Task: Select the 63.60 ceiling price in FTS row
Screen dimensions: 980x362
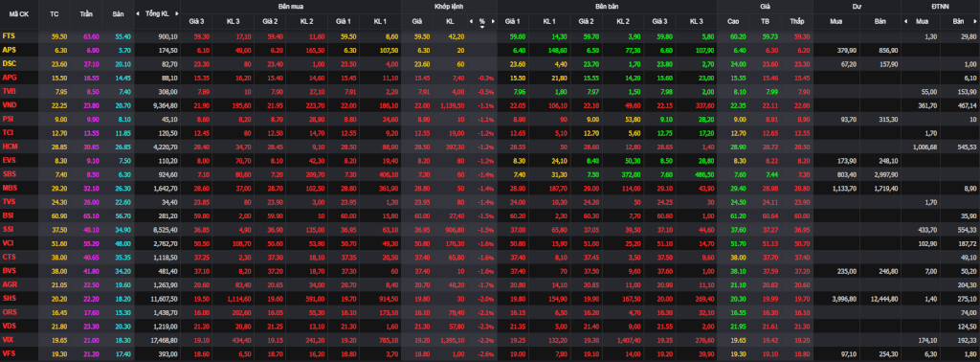Action: [91, 37]
